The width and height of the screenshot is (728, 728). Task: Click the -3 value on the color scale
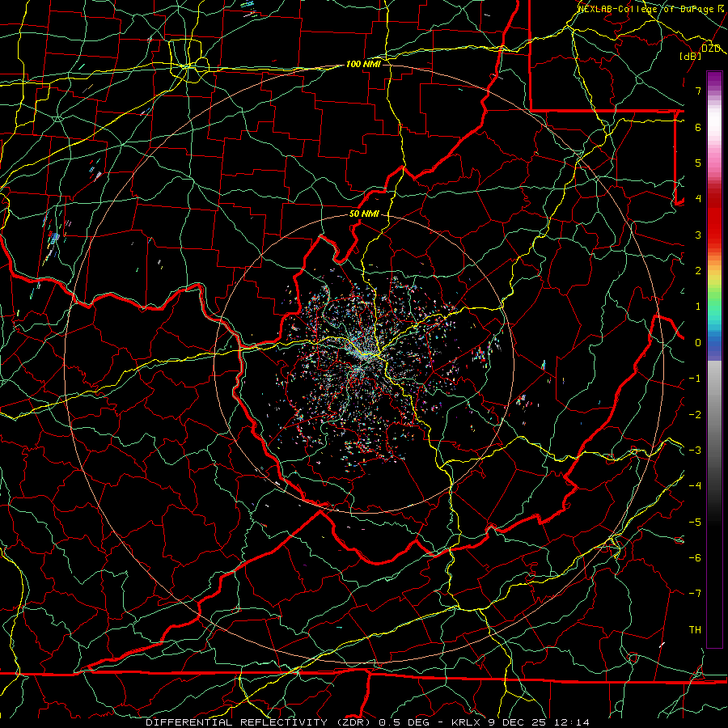[x=695, y=451]
